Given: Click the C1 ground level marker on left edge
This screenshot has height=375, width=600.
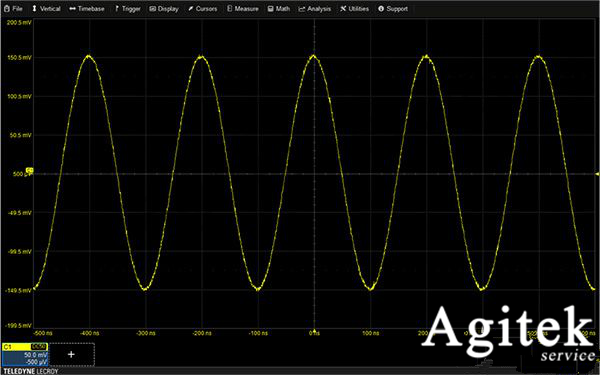Looking at the screenshot, I should pyautogui.click(x=29, y=170).
